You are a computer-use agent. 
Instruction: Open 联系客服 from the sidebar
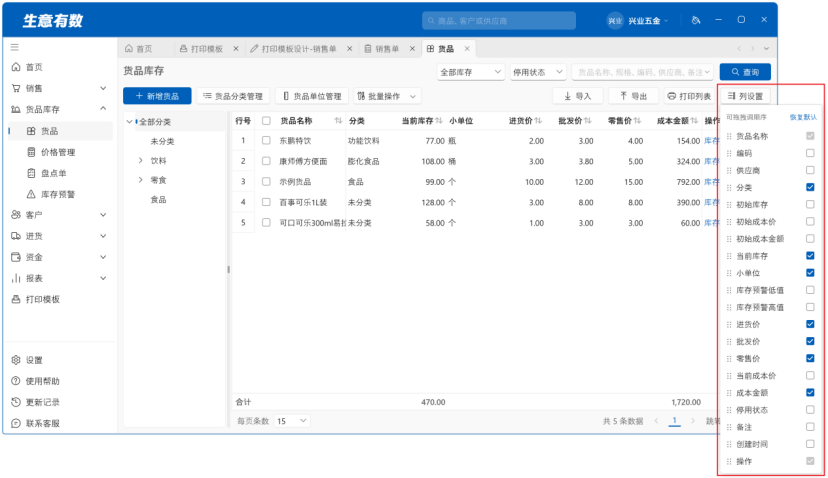43,424
